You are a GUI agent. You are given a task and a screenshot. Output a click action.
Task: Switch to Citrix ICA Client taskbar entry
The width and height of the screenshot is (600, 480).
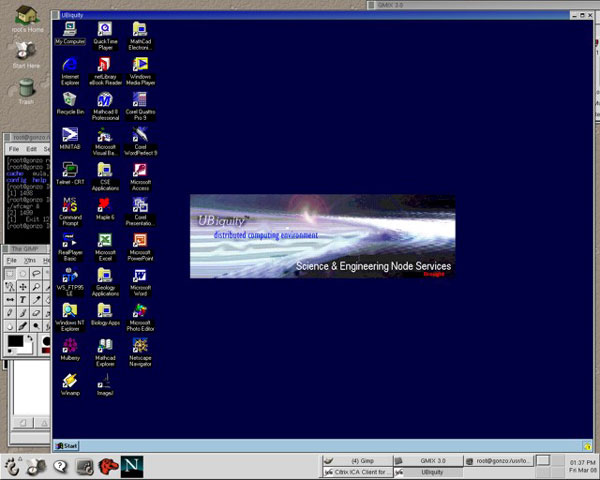(x=357, y=472)
